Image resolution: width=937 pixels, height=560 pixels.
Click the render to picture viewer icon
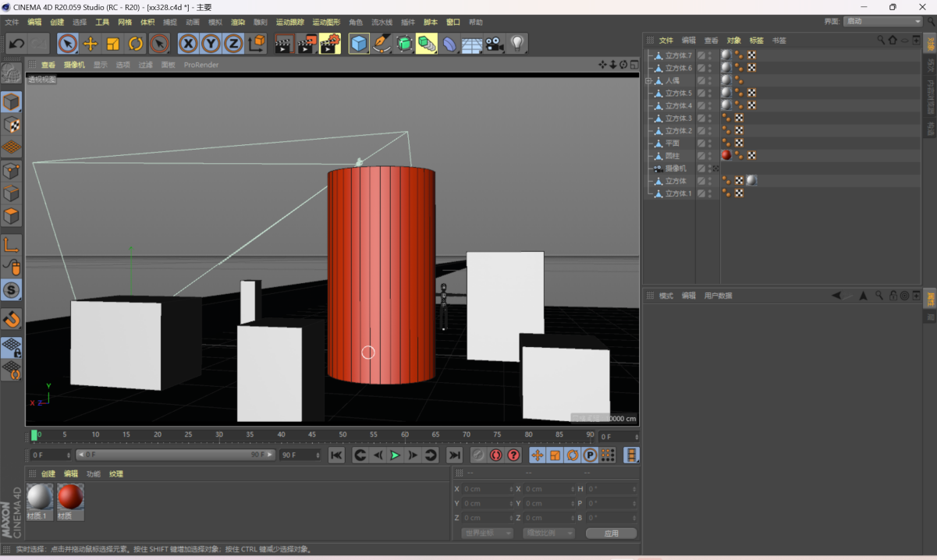307,44
